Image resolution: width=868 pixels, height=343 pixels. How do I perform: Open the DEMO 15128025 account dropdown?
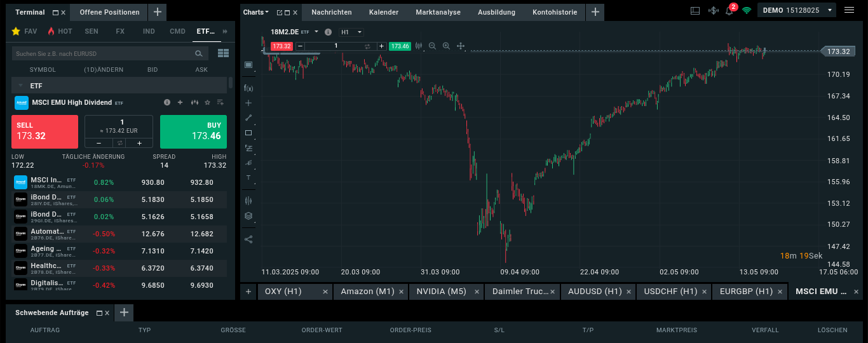pyautogui.click(x=796, y=11)
